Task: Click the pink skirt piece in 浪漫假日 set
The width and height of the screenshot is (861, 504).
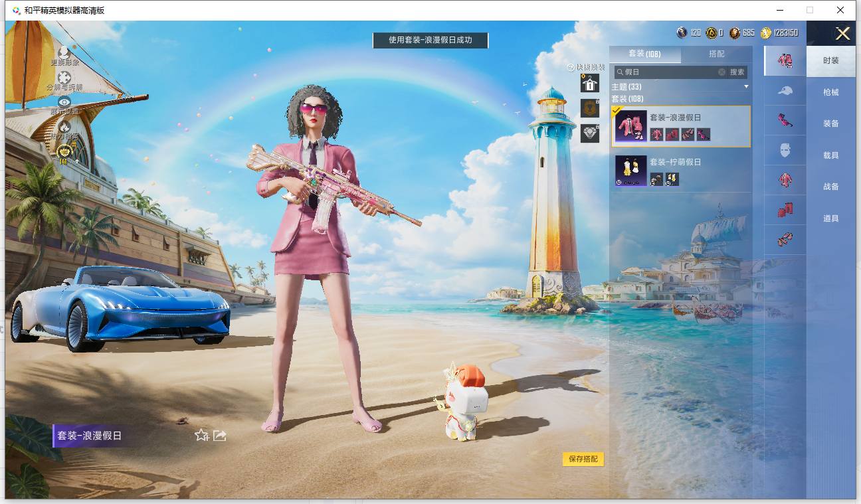Action: 672,134
